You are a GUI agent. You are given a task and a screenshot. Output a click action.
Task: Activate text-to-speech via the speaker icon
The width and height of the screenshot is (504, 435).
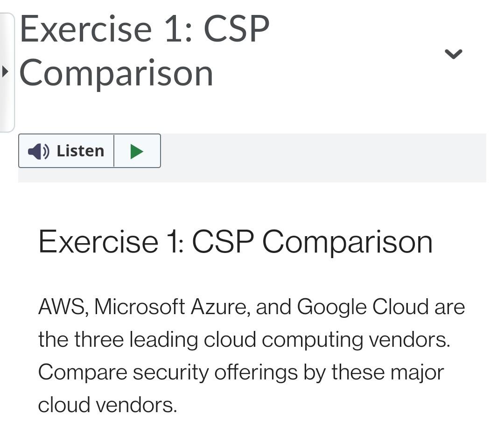pyautogui.click(x=37, y=150)
